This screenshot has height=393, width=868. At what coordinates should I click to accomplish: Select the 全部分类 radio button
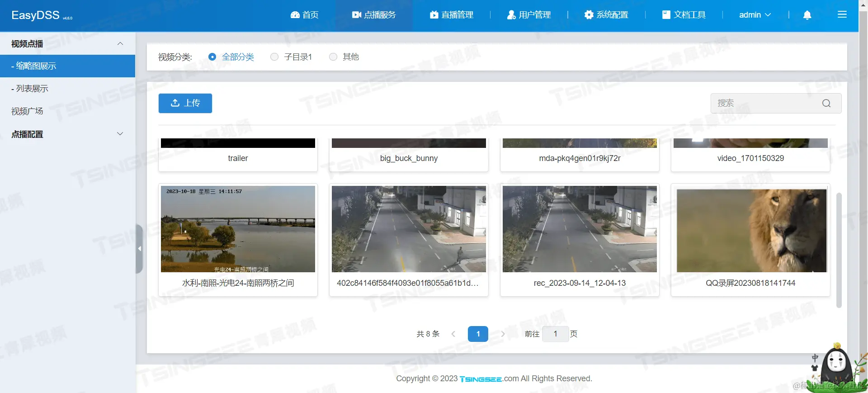(x=212, y=57)
